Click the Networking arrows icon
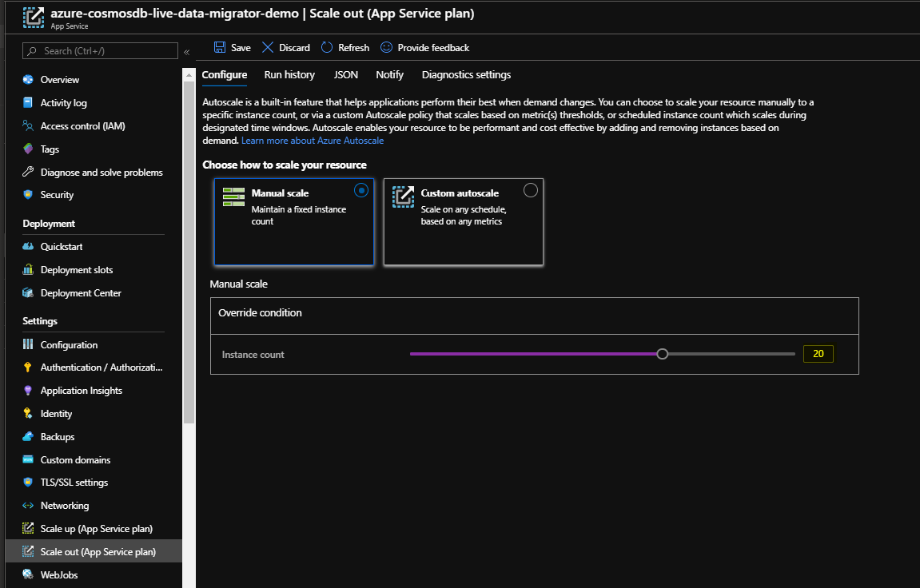This screenshot has height=588, width=920. (x=28, y=506)
